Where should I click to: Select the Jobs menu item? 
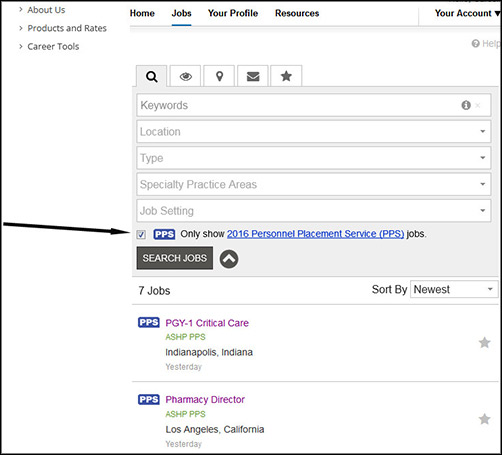[181, 13]
